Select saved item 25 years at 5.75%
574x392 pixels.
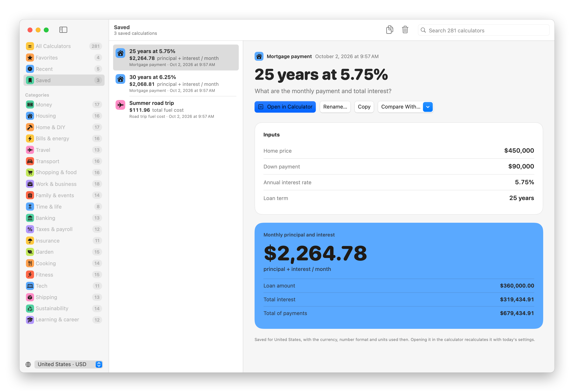click(x=176, y=58)
